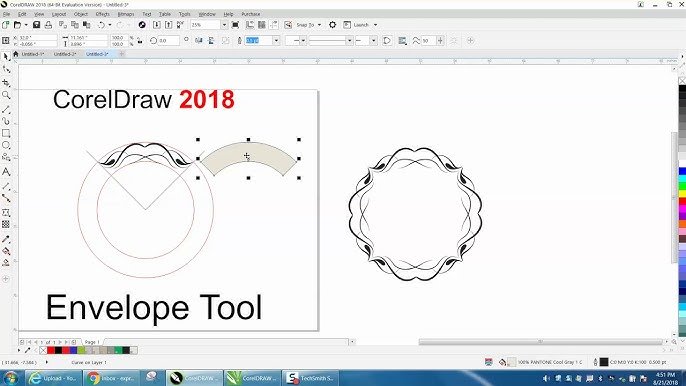Open the Options gear icon

tap(332, 25)
